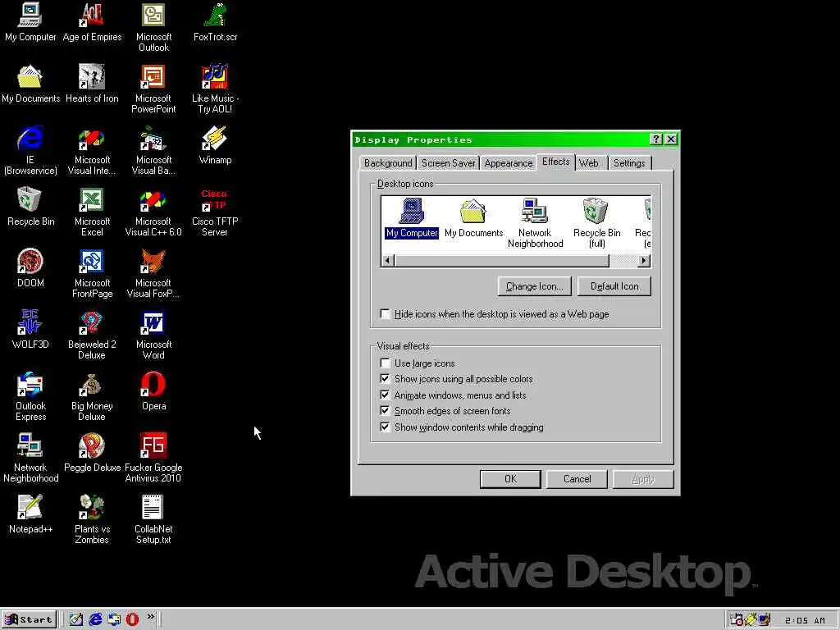The height and width of the screenshot is (630, 840).
Task: Click the icon list horizontal scrollbar thumb
Action: 502,261
